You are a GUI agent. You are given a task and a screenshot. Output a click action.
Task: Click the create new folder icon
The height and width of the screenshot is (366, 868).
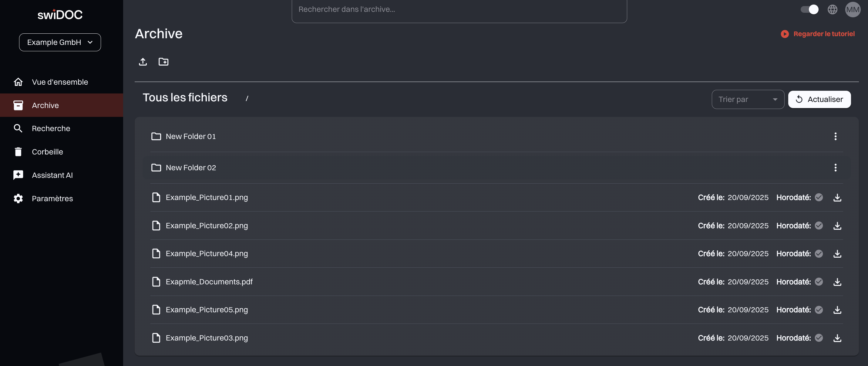click(163, 62)
